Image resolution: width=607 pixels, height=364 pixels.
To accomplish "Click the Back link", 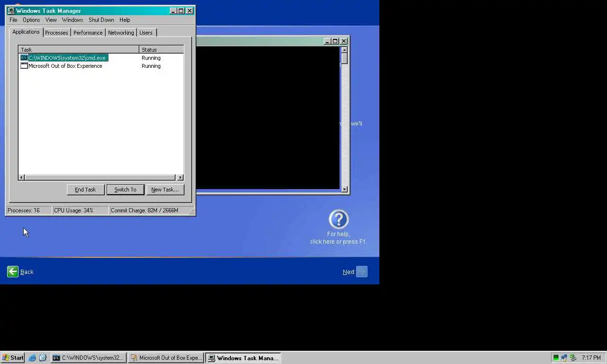I will tap(27, 272).
